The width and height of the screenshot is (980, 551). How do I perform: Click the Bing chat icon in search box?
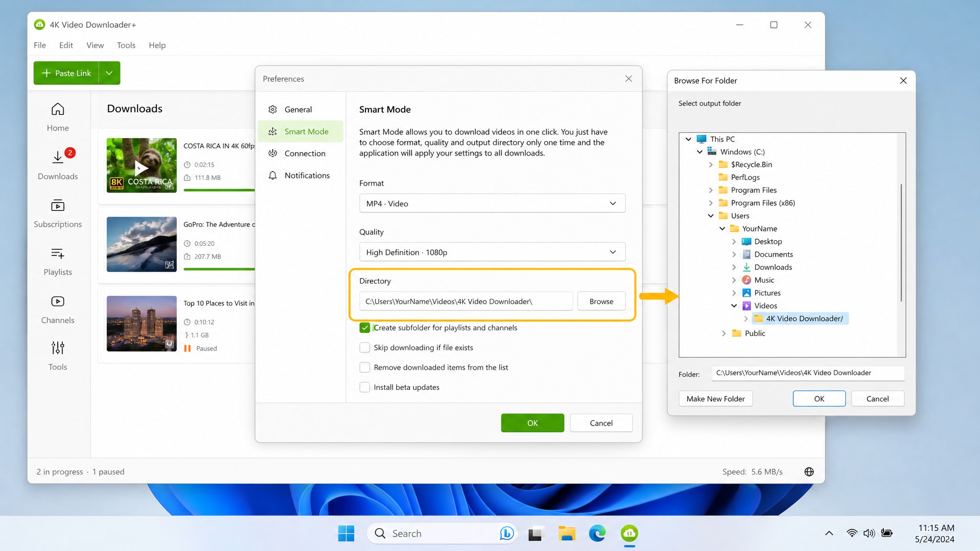pyautogui.click(x=507, y=533)
